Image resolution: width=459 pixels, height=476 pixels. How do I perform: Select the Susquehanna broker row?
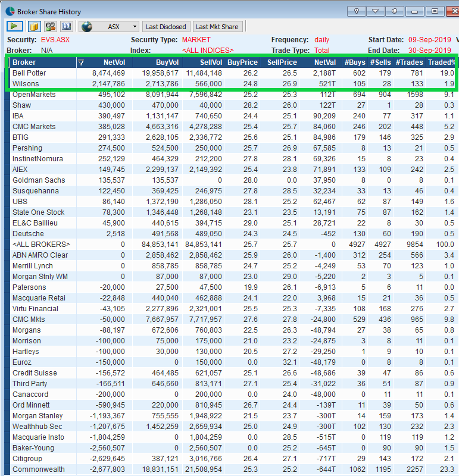(x=233, y=191)
